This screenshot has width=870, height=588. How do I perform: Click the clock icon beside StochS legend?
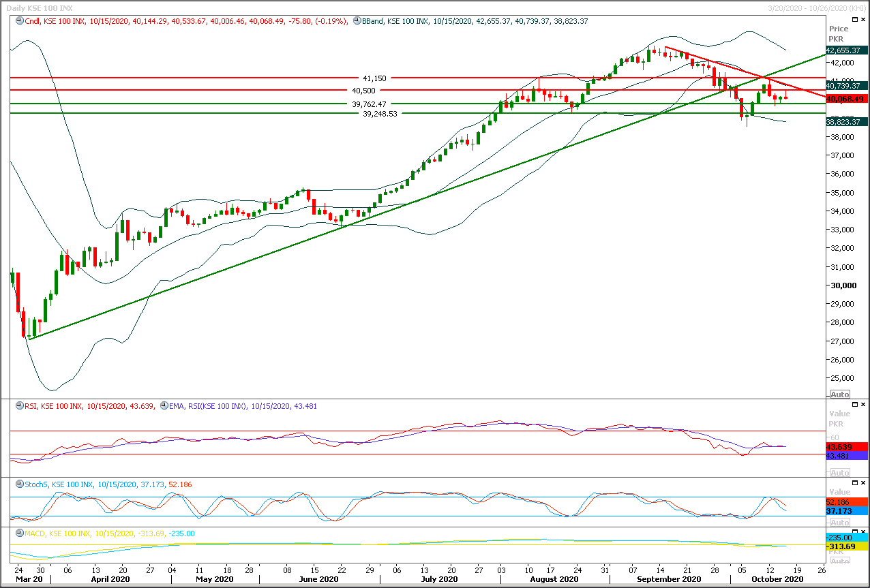tap(19, 484)
